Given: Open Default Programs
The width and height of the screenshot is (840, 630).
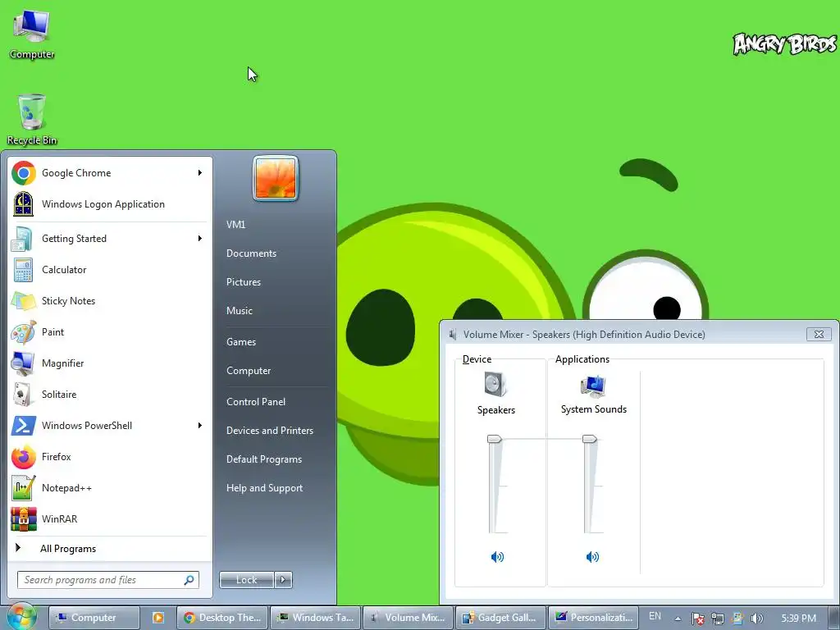Looking at the screenshot, I should click(263, 459).
